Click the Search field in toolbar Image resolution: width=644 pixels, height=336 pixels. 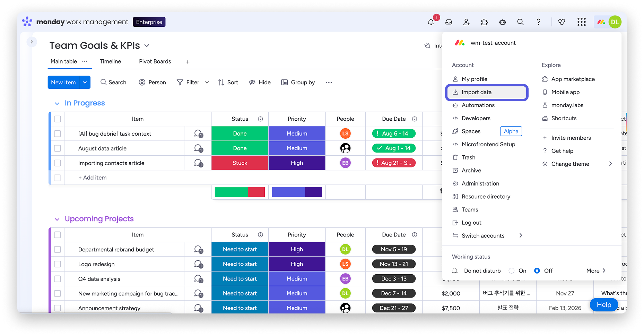pos(113,83)
